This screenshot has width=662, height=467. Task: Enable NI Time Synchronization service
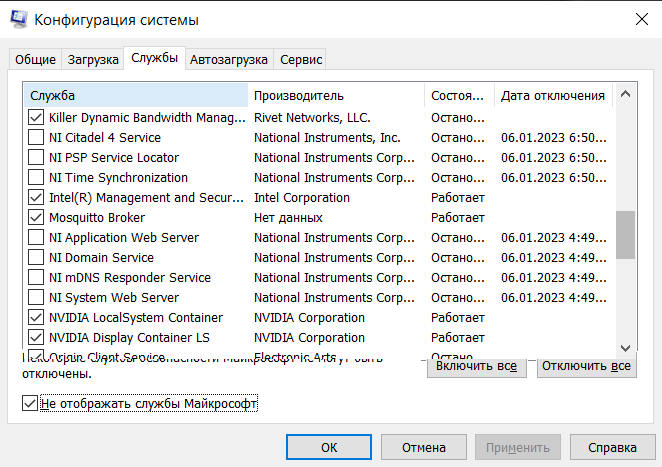tap(37, 178)
